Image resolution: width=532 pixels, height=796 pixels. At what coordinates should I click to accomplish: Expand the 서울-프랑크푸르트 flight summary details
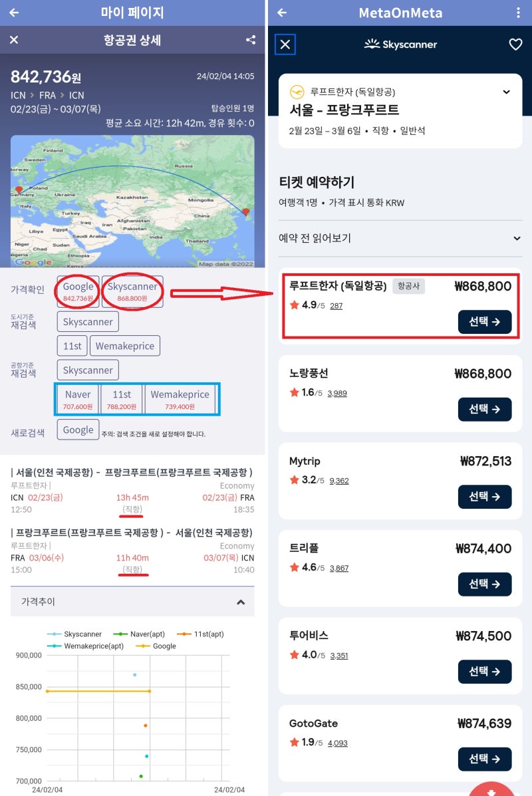click(x=506, y=91)
